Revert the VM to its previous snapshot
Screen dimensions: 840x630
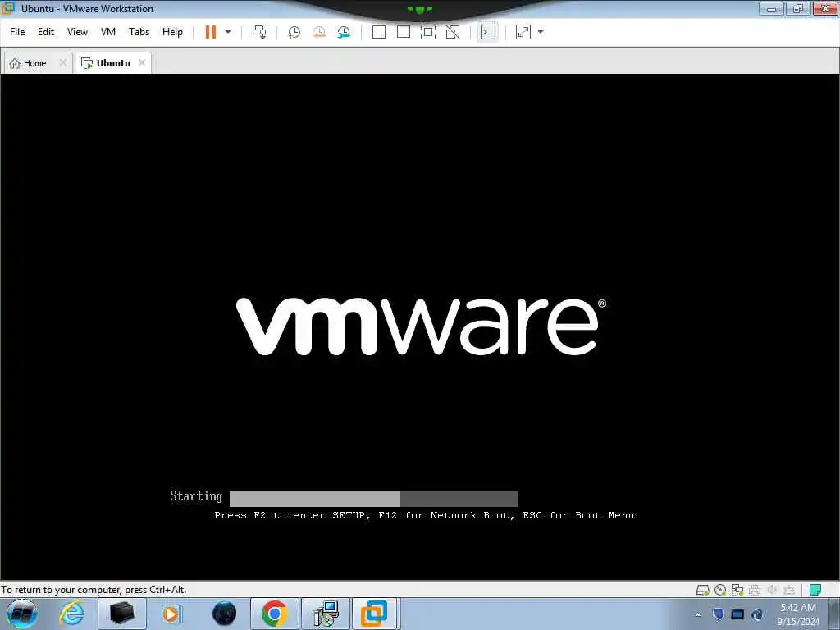click(319, 32)
